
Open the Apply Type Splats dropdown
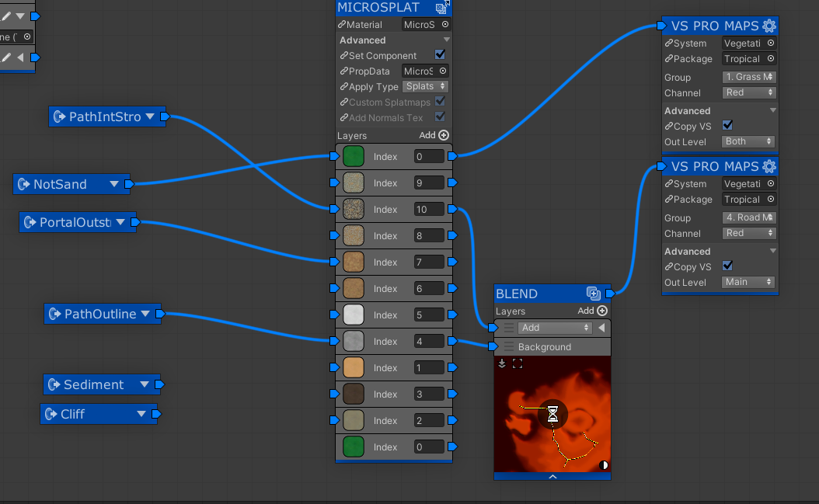point(426,86)
